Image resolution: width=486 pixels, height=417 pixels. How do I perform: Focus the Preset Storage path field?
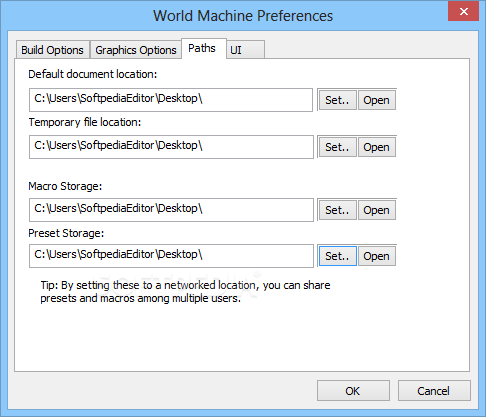pyautogui.click(x=171, y=256)
